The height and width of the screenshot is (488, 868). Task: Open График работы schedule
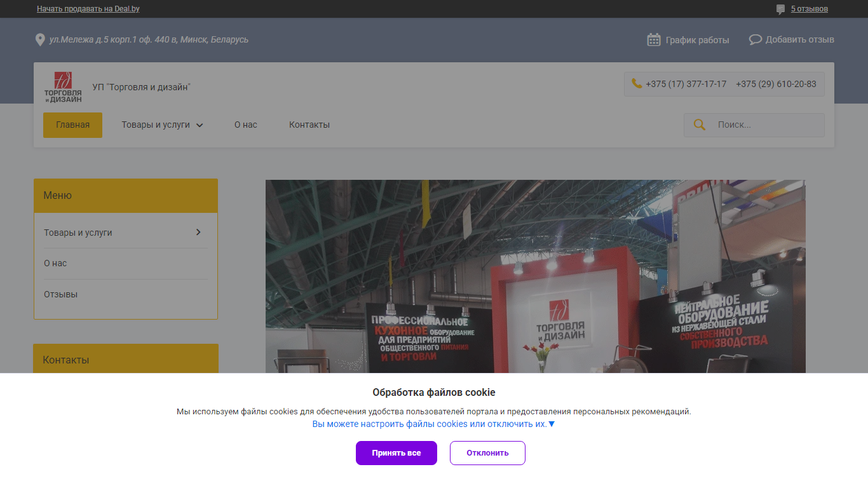pos(697,40)
